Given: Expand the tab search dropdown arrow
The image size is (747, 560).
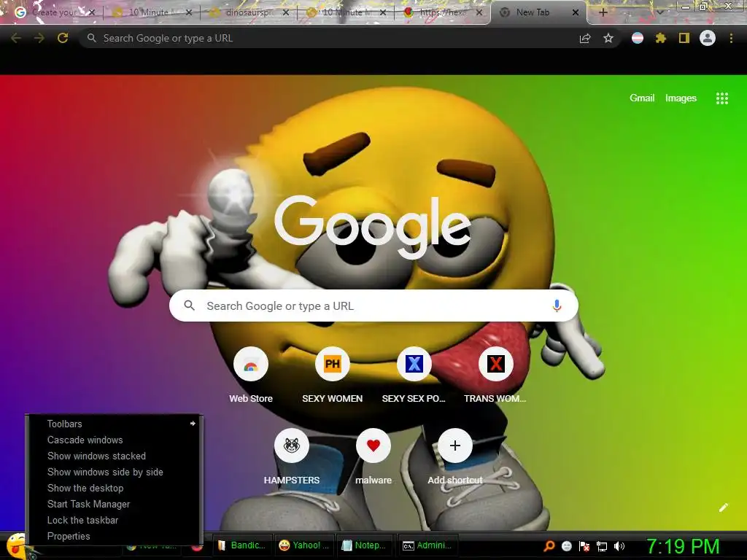Looking at the screenshot, I should pos(659,13).
